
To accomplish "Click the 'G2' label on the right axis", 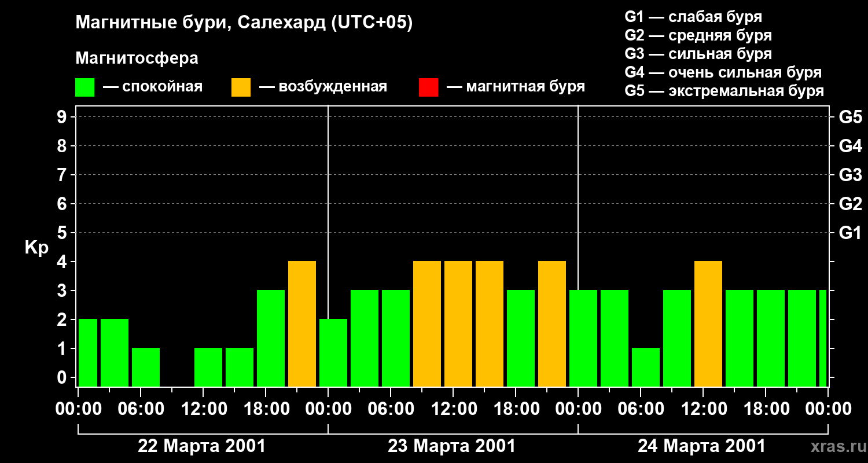I will (x=850, y=204).
